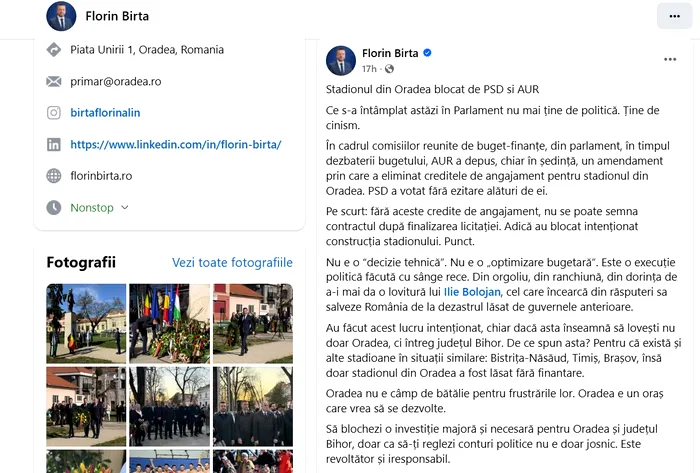
Task: Open the page options three-dot menu in header
Action: click(x=674, y=16)
